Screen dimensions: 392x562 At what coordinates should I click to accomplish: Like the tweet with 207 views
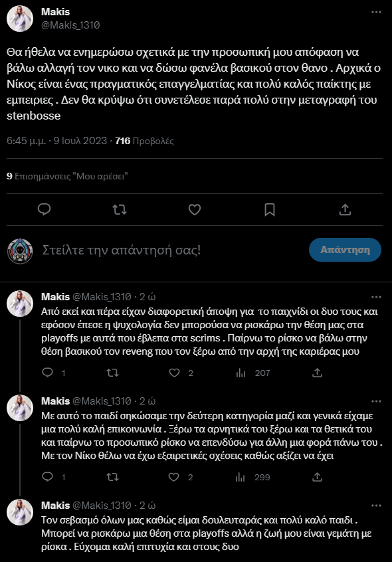click(174, 373)
